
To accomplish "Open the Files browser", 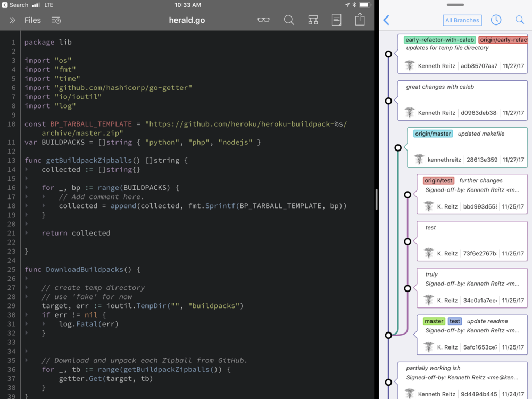I will (x=32, y=20).
